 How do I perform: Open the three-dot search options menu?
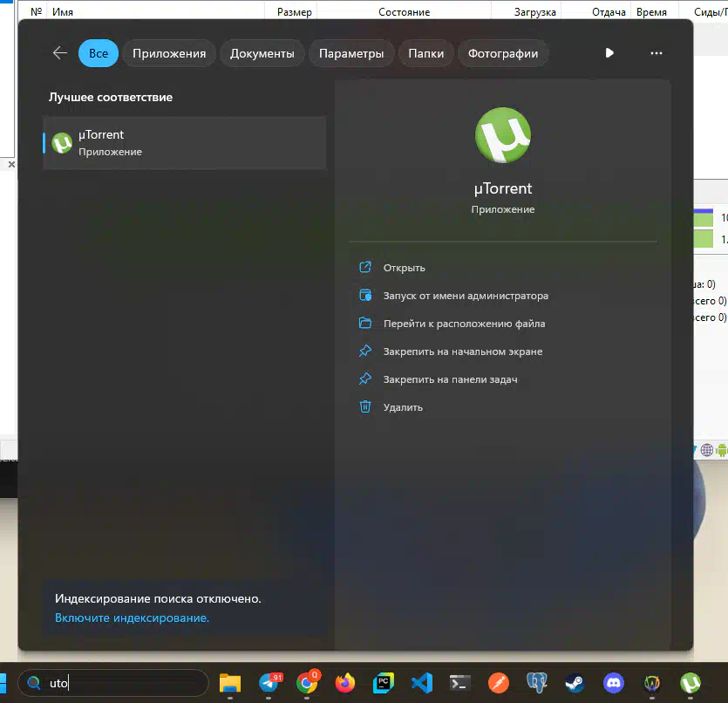pos(657,53)
